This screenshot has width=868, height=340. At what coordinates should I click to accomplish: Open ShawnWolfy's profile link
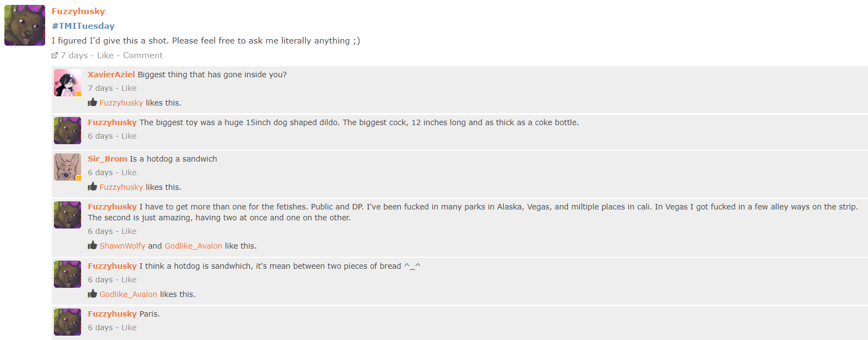pyautogui.click(x=123, y=246)
